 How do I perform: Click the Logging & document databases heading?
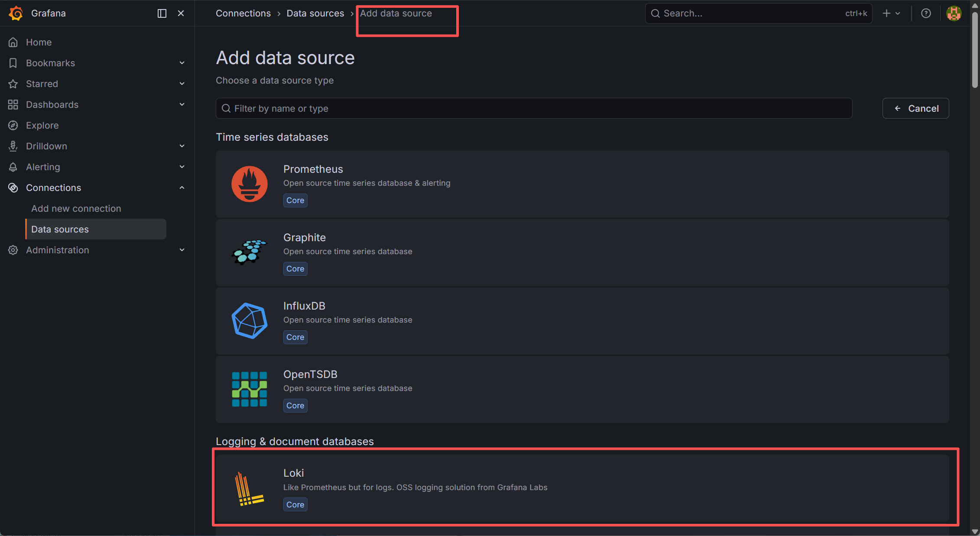point(295,442)
